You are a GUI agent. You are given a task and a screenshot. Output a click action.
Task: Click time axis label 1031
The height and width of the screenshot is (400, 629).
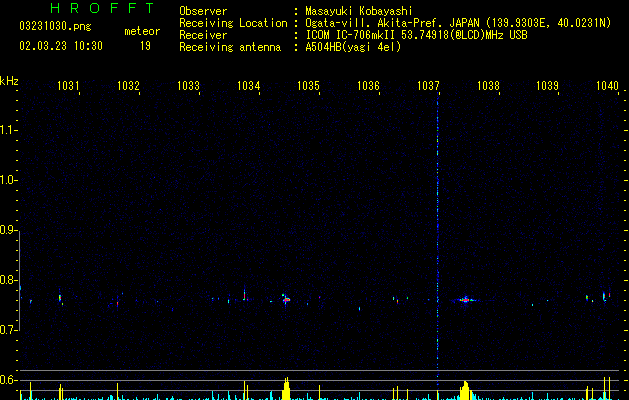(68, 85)
